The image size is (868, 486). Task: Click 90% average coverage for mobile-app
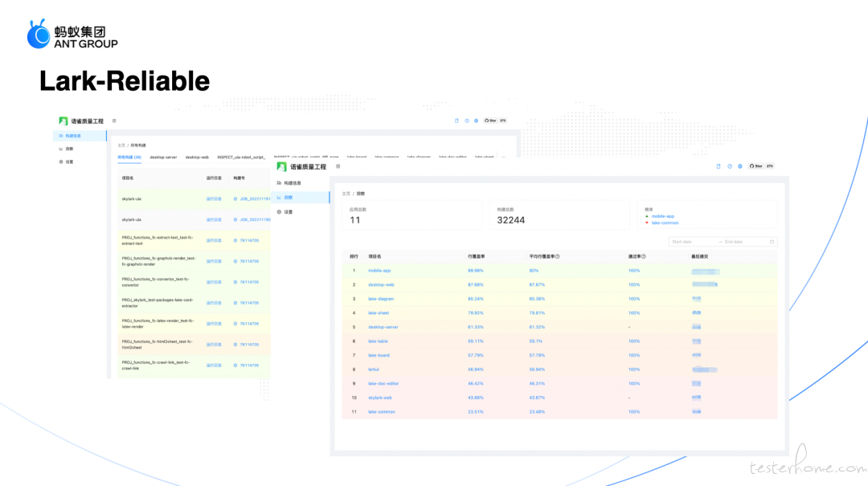tap(534, 271)
